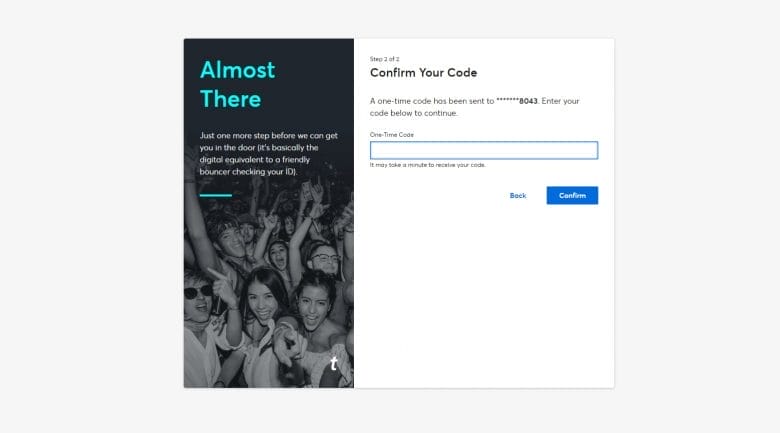Click the empty white area below the Confirm button

point(484,294)
